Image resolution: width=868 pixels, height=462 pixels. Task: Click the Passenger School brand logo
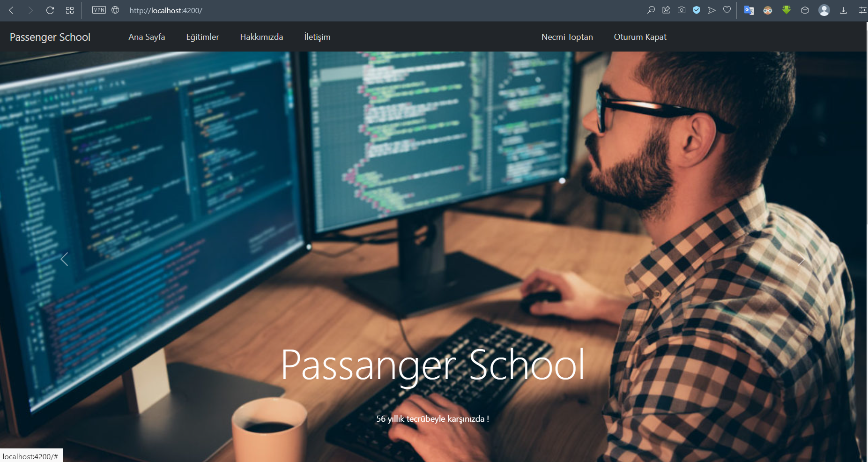click(50, 37)
